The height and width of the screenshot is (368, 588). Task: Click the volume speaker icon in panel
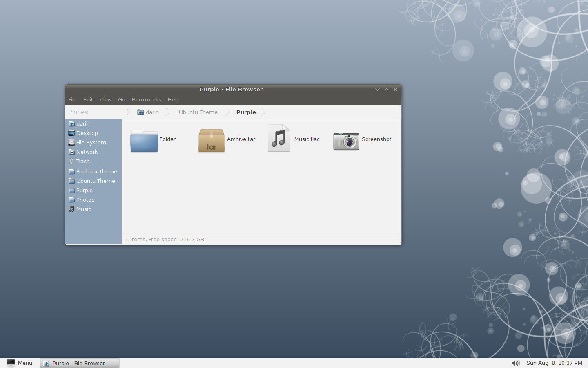tap(516, 363)
